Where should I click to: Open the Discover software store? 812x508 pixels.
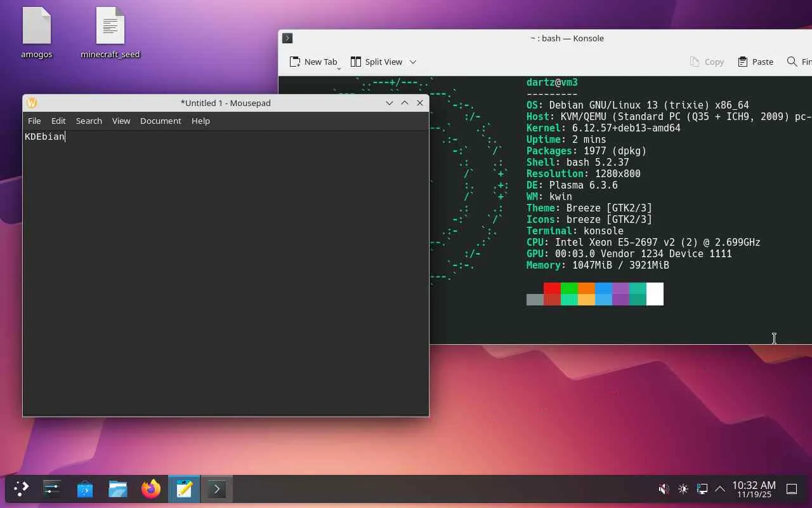coord(85,489)
